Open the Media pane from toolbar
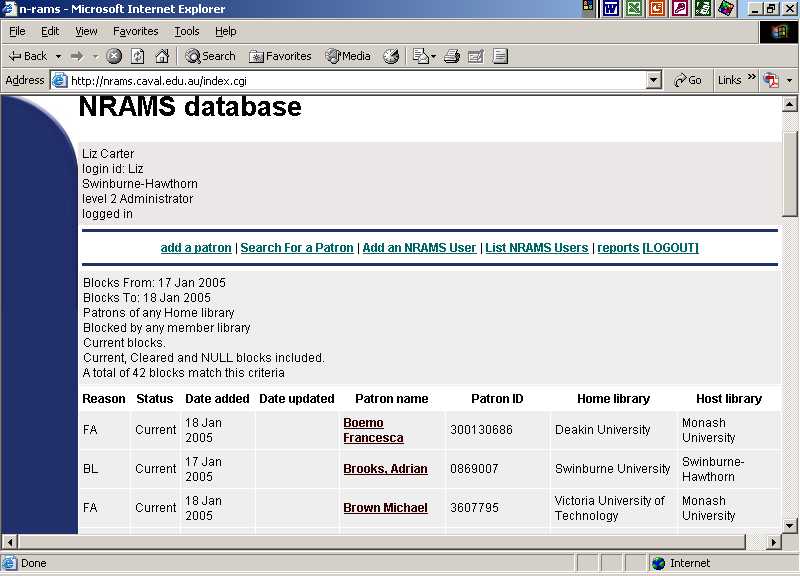This screenshot has height=576, width=800. click(x=348, y=56)
